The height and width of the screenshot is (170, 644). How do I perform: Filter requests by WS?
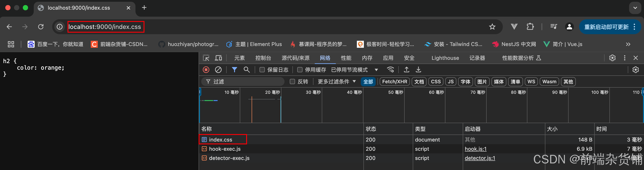[x=531, y=81]
